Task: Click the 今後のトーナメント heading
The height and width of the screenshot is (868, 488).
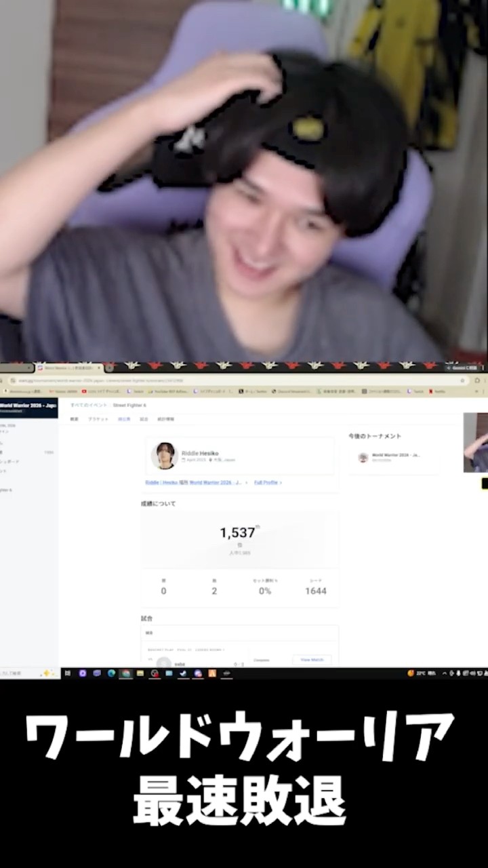Action: (375, 436)
